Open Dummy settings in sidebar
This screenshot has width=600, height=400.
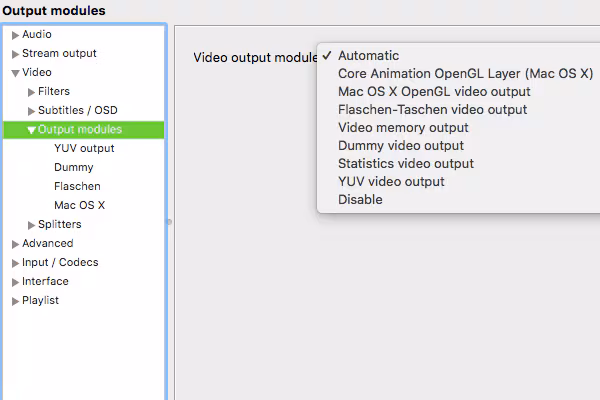click(74, 168)
